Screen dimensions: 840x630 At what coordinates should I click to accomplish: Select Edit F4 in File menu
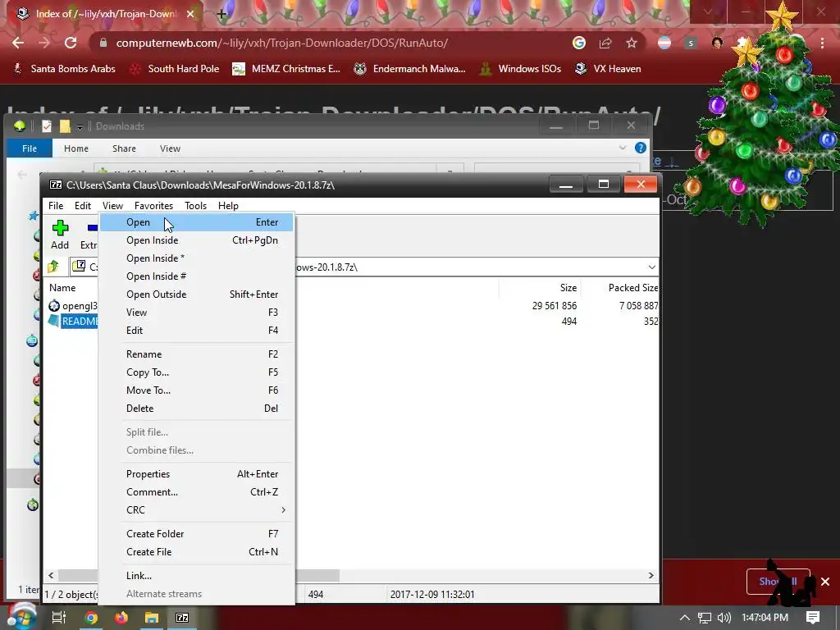point(197,331)
